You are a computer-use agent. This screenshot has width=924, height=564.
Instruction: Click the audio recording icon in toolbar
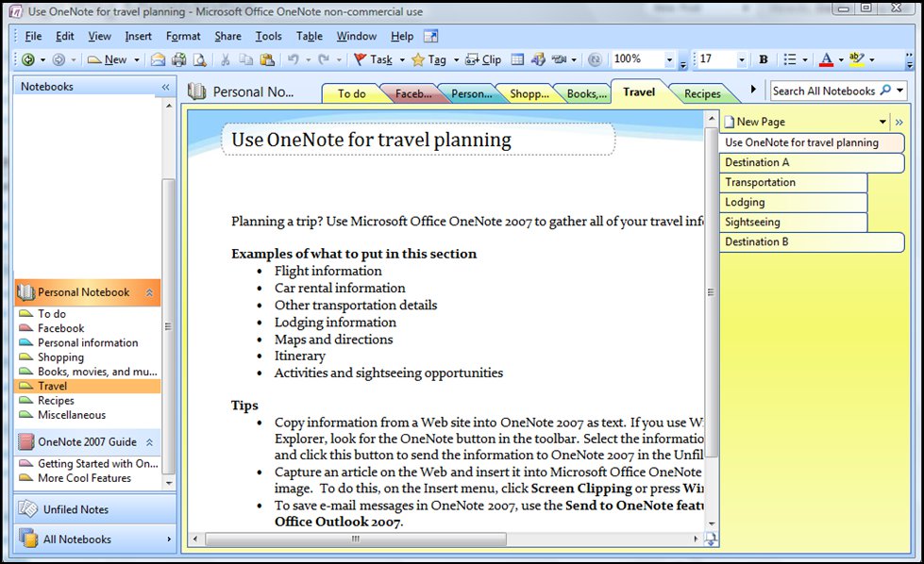[x=560, y=59]
